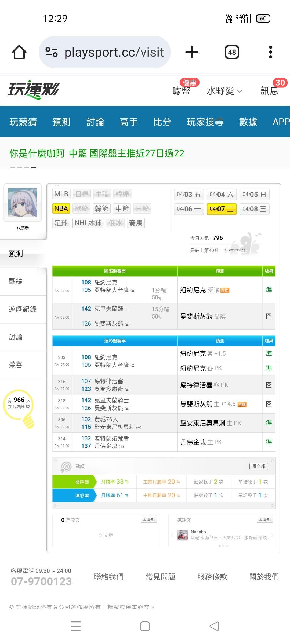Open 戰績 tab in left sidebar
The width and height of the screenshot is (290, 644).
23,281
